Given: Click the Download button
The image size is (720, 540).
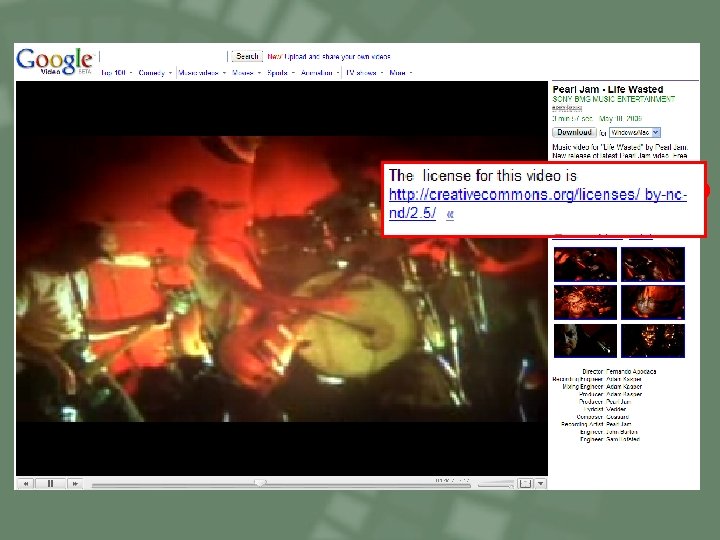Looking at the screenshot, I should (574, 132).
